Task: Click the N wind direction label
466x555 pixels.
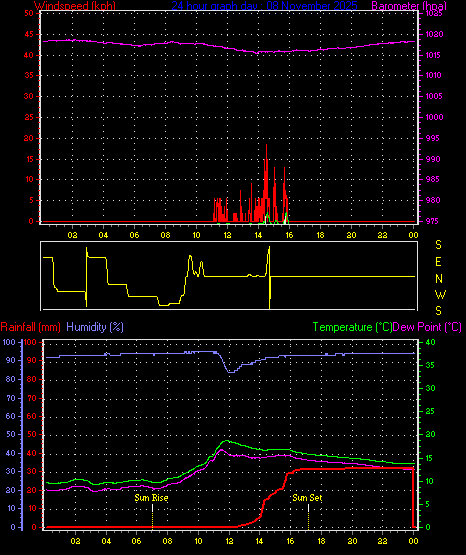Action: 439,279
